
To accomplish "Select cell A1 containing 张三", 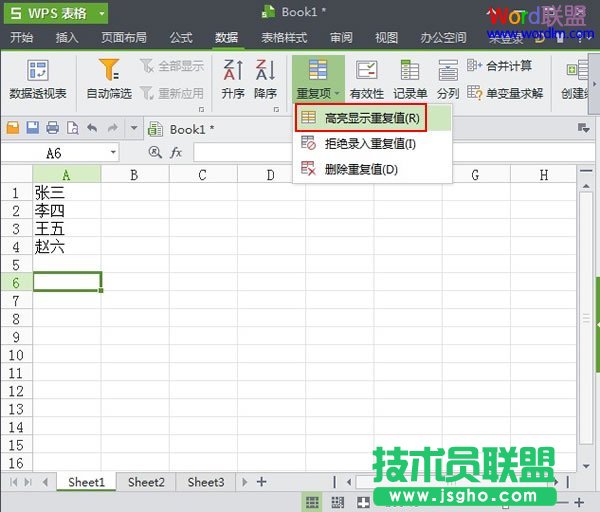I will [x=66, y=193].
